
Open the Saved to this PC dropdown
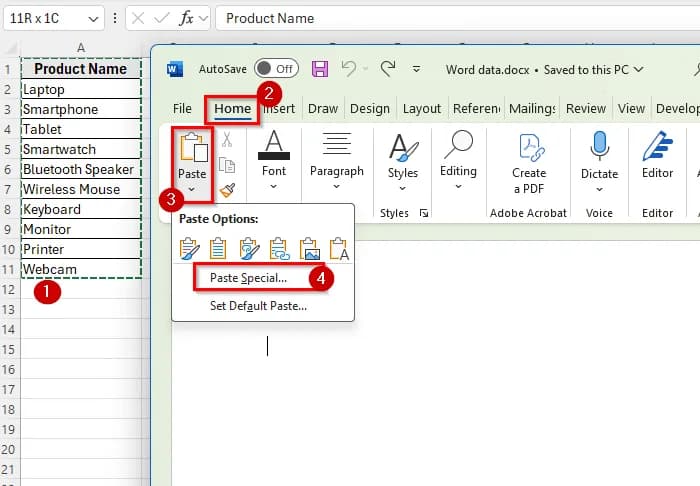coord(639,70)
